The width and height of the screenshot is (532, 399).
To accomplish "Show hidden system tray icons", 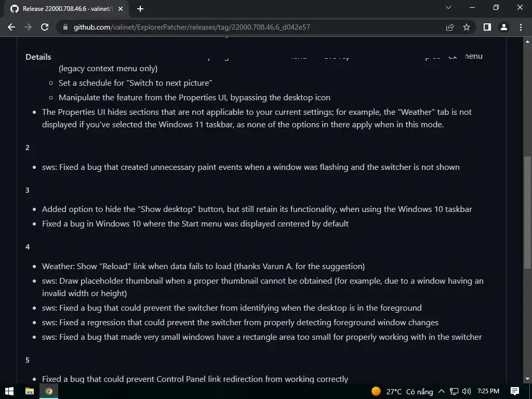I will tap(442, 391).
